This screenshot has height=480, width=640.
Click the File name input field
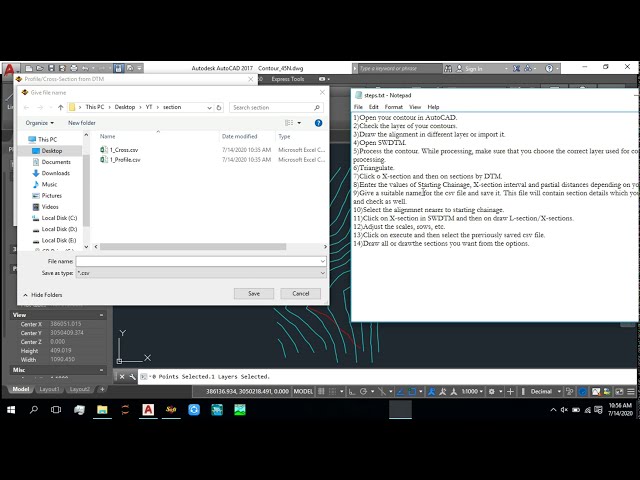pyautogui.click(x=200, y=261)
